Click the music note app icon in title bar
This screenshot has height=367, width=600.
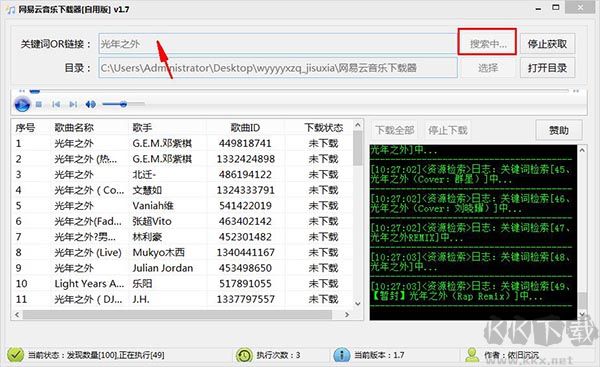point(11,10)
